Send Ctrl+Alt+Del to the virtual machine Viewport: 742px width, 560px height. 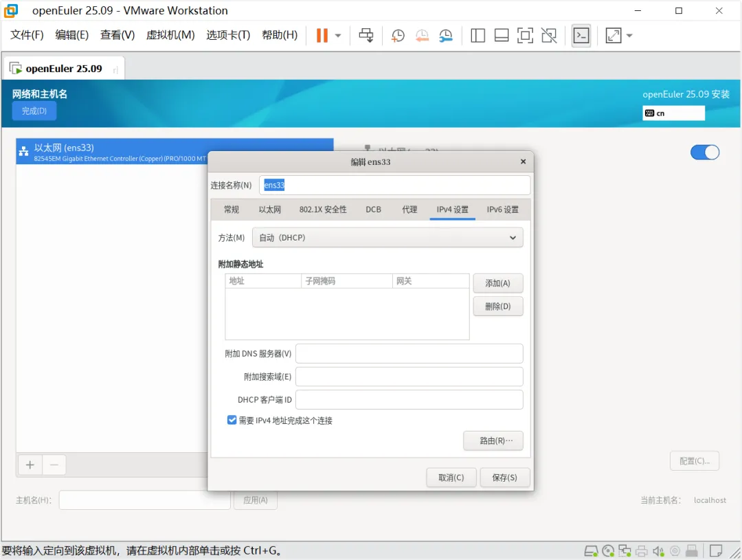pyautogui.click(x=366, y=36)
